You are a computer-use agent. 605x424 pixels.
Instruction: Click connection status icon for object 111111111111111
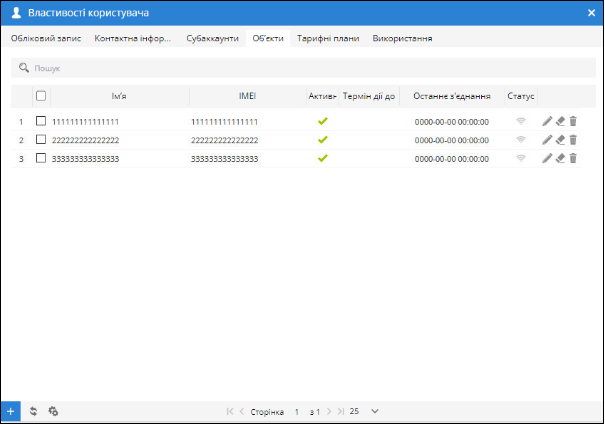click(521, 121)
